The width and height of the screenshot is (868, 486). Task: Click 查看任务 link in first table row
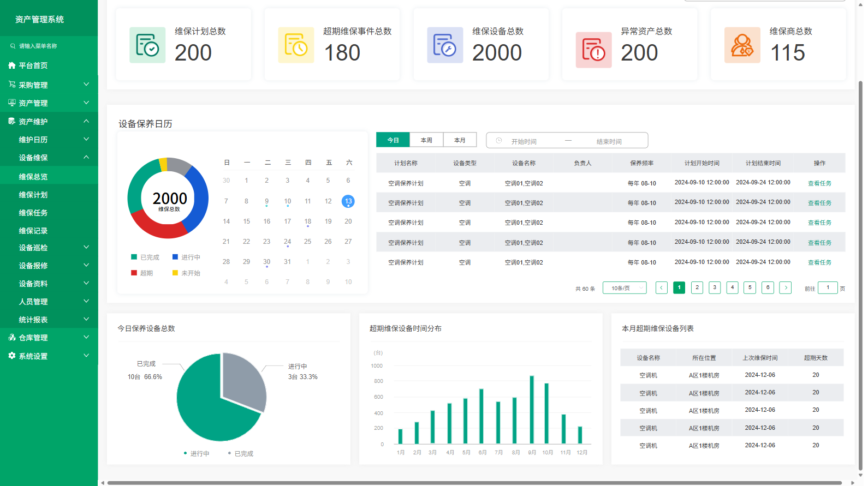[819, 183]
